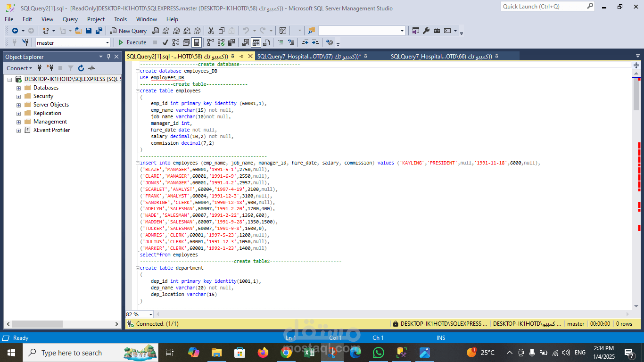Refresh the Object Explorer tree
Image resolution: width=644 pixels, height=362 pixels.
pos(81,68)
